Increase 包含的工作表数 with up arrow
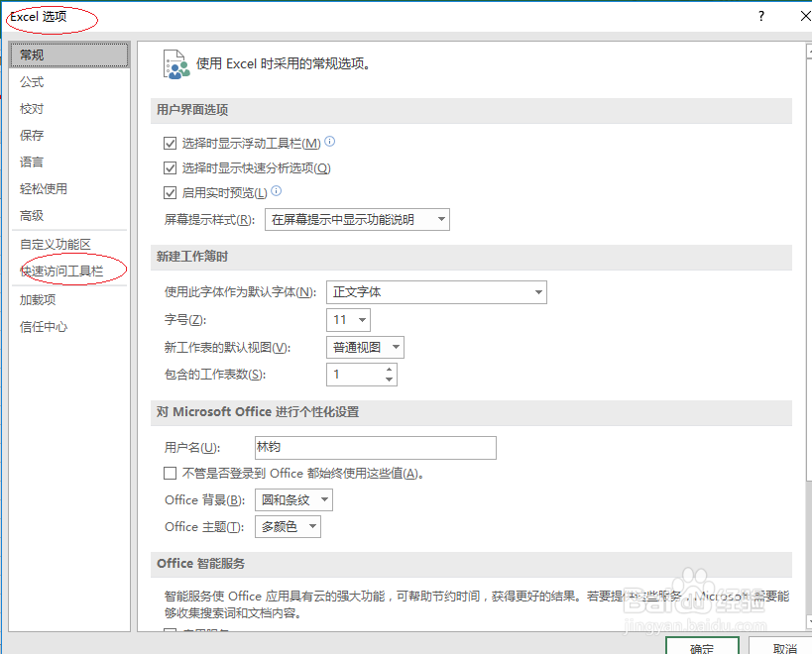The image size is (812, 654). [x=390, y=369]
